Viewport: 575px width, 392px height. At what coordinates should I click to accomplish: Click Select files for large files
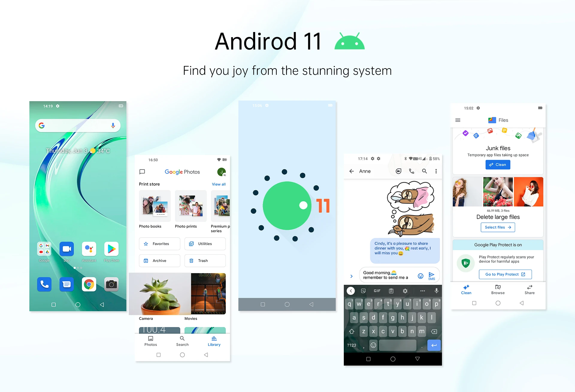(x=498, y=227)
